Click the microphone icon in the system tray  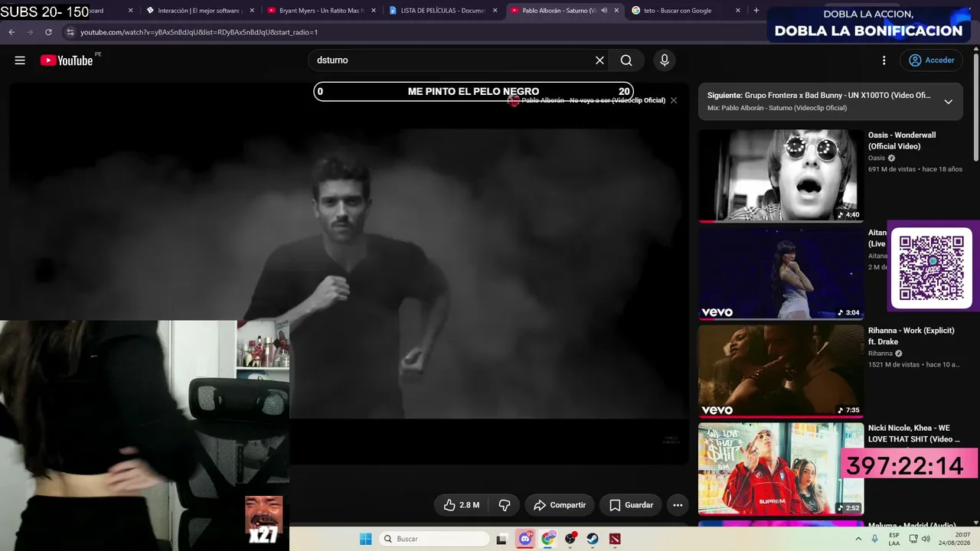pos(874,539)
